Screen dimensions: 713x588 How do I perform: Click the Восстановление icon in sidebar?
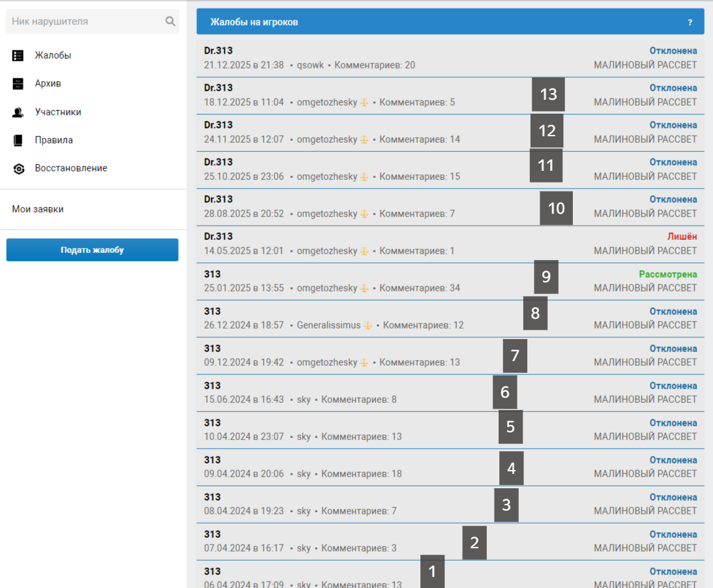coord(18,169)
